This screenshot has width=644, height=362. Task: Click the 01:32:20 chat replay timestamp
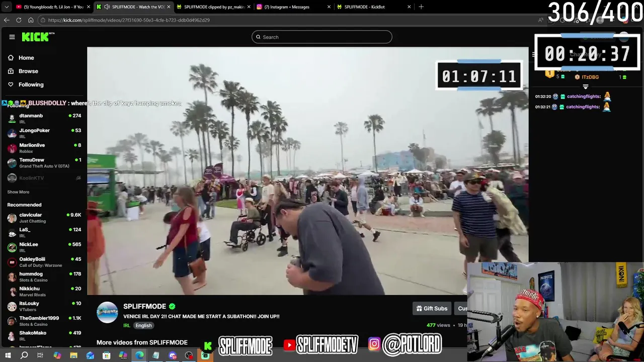tap(543, 97)
